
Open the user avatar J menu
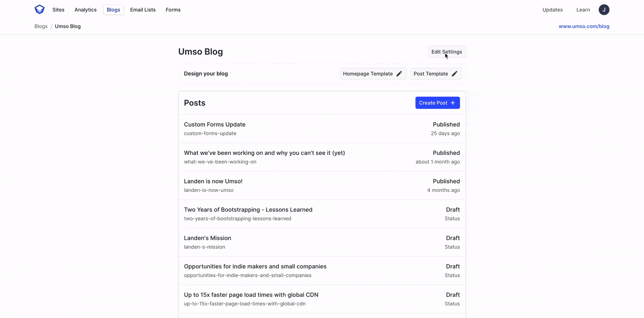point(604,10)
